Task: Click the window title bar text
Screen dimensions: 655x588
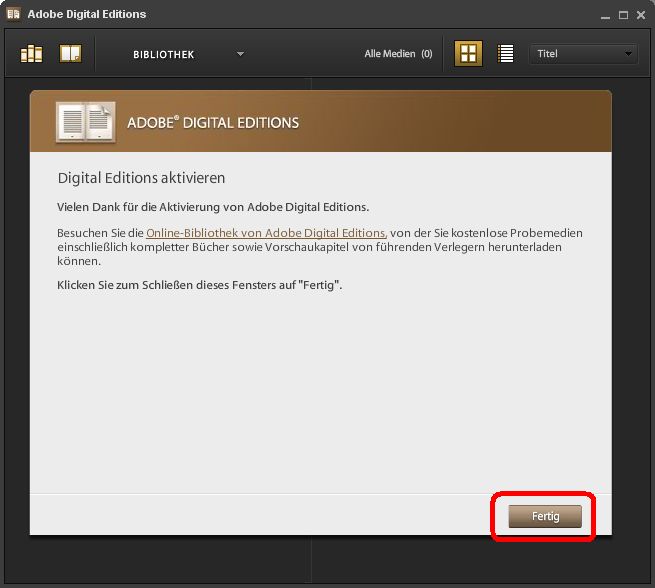Action: [86, 14]
